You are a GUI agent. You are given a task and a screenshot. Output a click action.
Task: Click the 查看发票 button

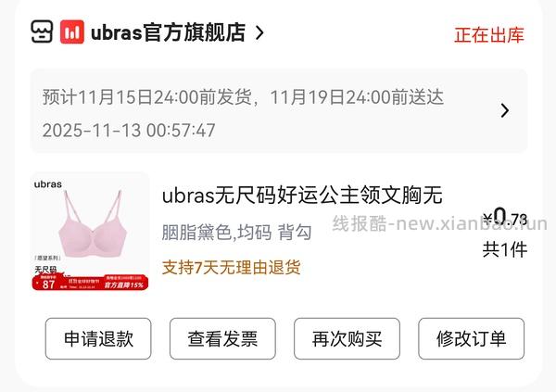[x=222, y=339]
